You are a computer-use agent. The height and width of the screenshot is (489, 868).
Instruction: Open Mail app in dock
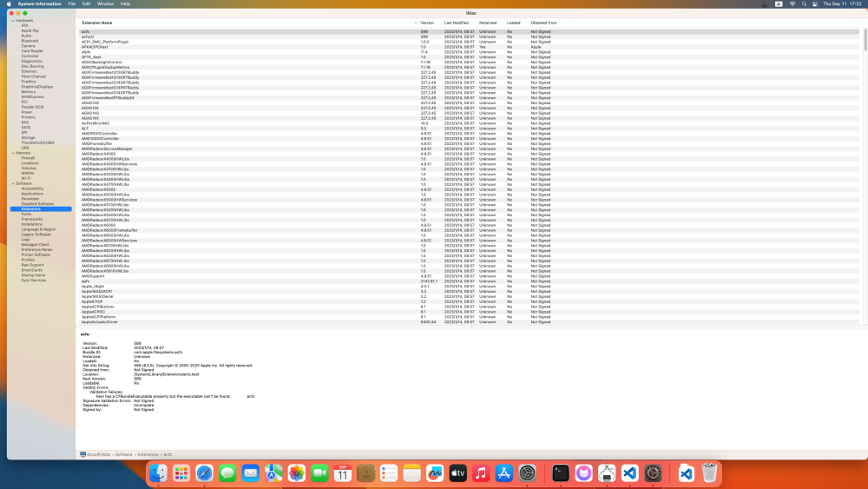coord(250,473)
